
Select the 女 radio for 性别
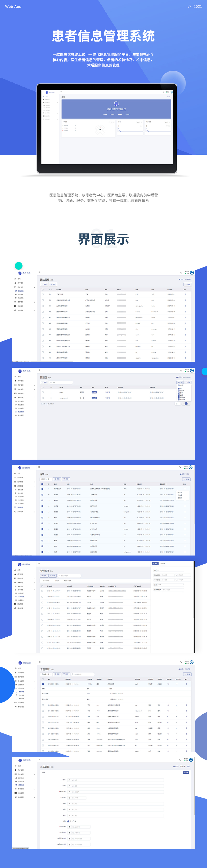click(x=73, y=821)
